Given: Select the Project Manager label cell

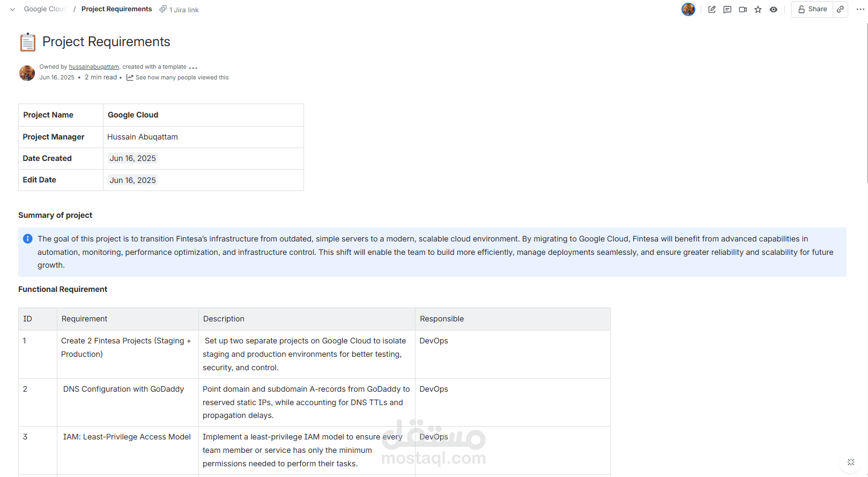Looking at the screenshot, I should [x=61, y=137].
